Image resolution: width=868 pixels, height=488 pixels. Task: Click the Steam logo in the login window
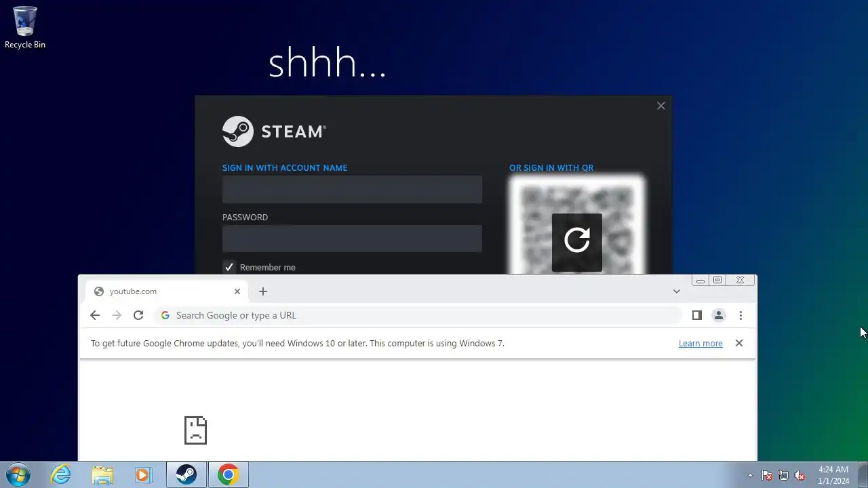pyautogui.click(x=274, y=131)
